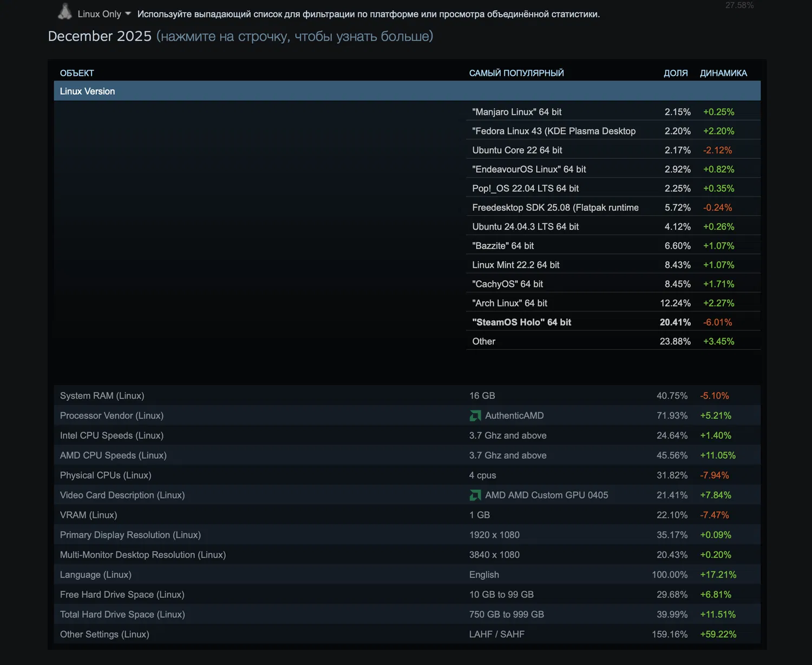Click the Tux penguin icon
Viewport: 812px width, 665px height.
[x=65, y=12]
